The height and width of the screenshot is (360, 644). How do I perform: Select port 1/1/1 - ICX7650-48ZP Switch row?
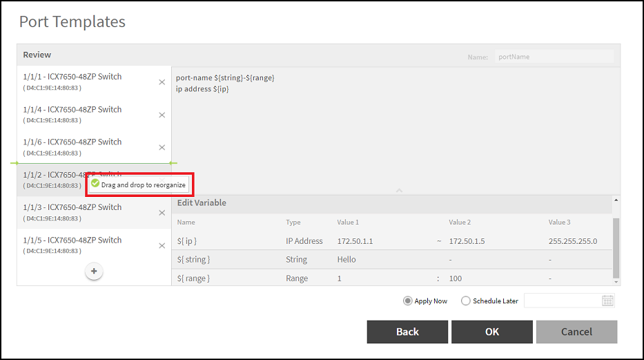[x=94, y=82]
